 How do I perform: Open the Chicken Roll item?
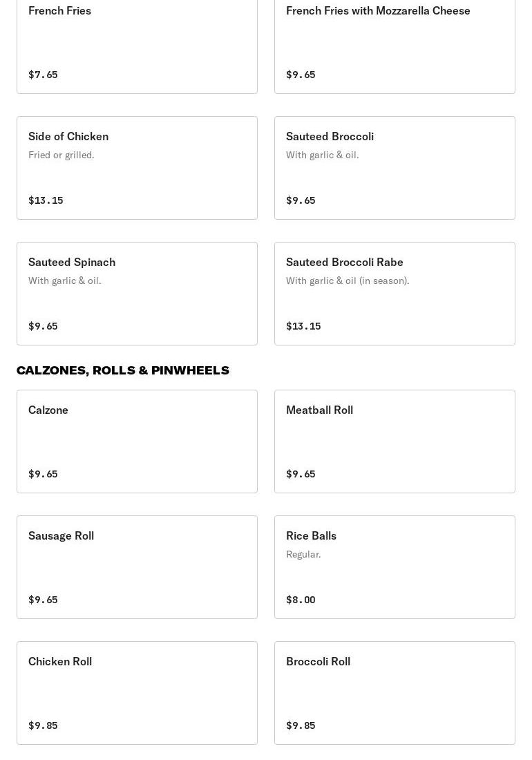point(60,662)
